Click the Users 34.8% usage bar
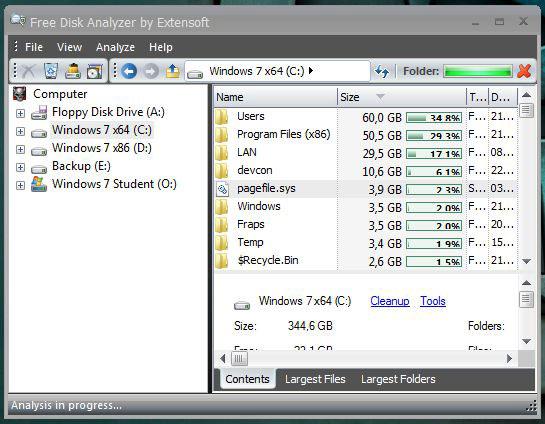Viewport: 545px width, 424px height. [434, 117]
